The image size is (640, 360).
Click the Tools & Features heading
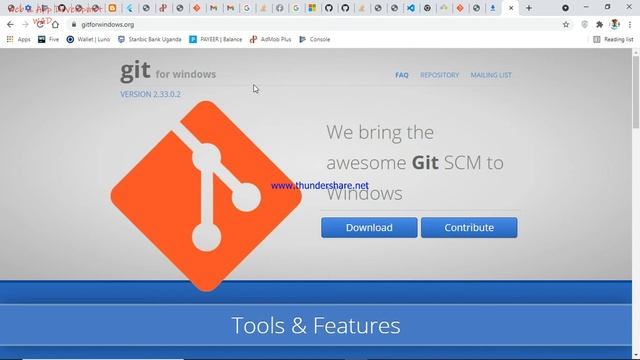click(316, 325)
